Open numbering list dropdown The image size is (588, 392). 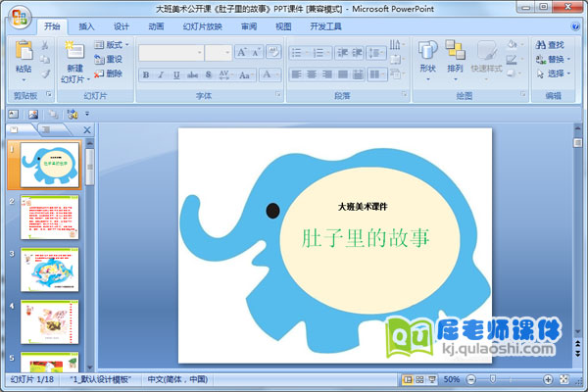tap(328, 53)
